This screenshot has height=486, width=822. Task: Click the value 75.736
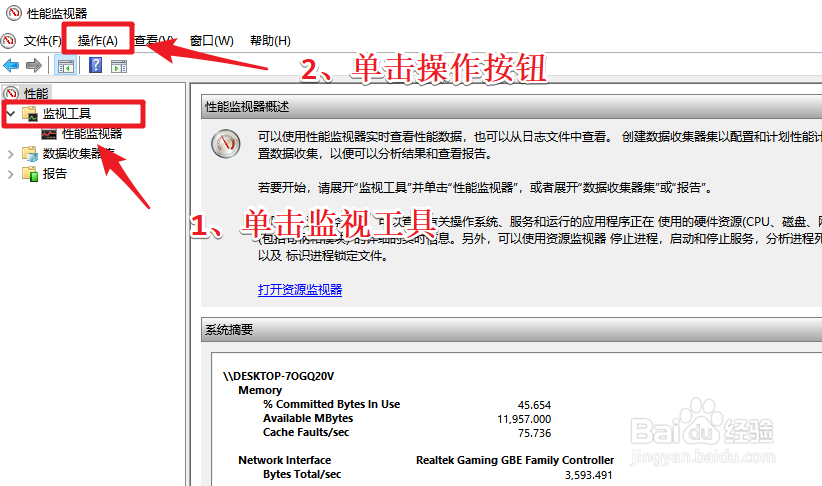coord(534,433)
